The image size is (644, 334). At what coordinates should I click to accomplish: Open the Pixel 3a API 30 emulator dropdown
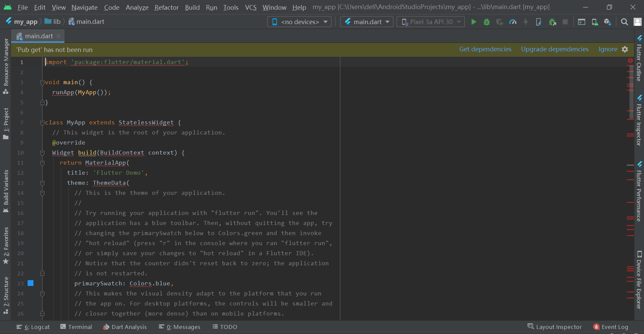pyautogui.click(x=431, y=22)
